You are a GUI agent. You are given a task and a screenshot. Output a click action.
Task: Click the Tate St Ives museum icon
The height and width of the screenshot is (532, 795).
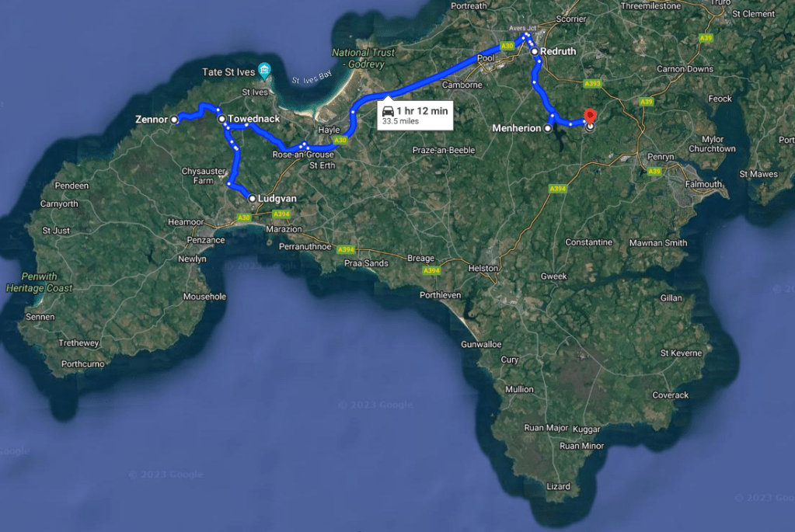(264, 71)
